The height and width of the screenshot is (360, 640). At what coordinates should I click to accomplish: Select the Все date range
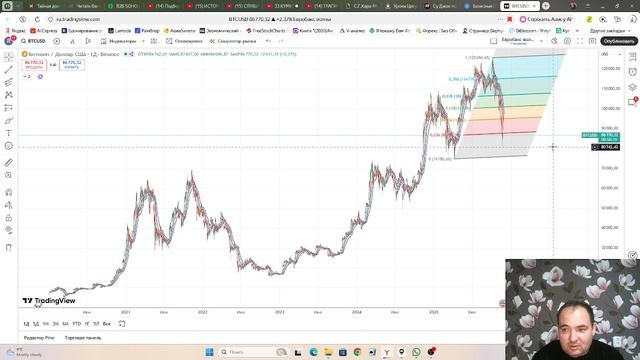point(107,324)
